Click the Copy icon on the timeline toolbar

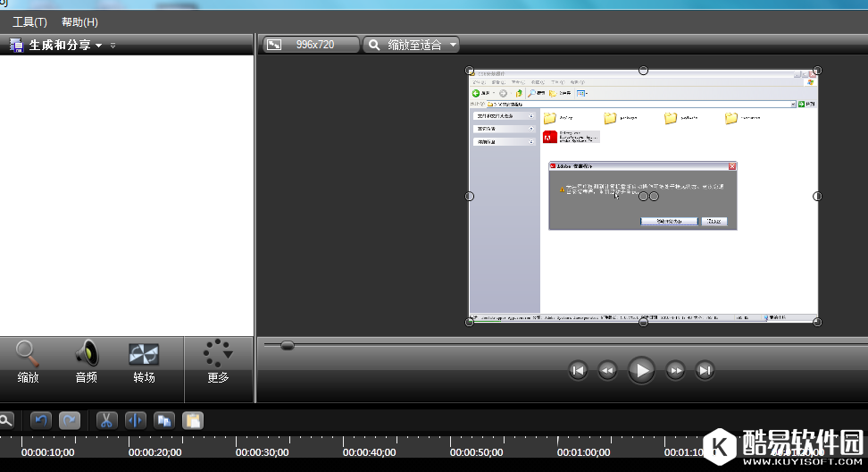coord(163,420)
